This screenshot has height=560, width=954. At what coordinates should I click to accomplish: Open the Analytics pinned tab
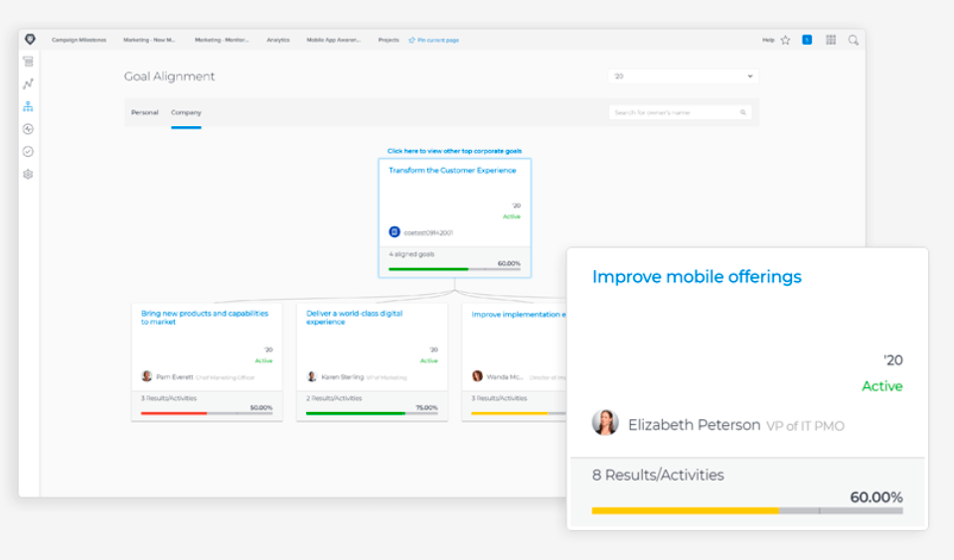click(278, 40)
